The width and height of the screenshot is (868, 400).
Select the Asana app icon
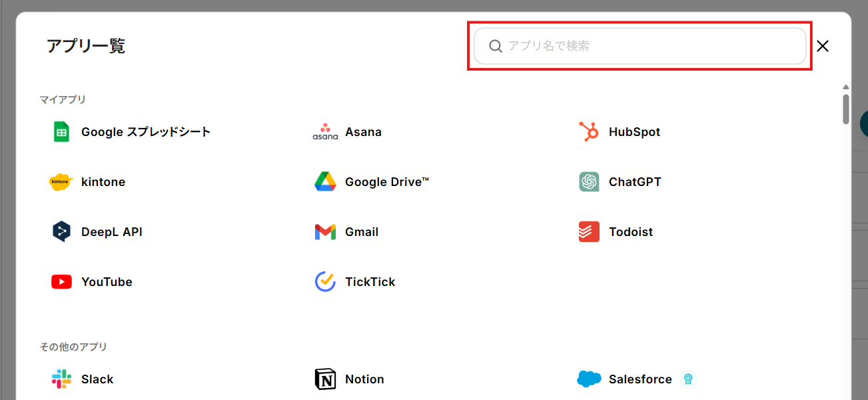point(325,132)
